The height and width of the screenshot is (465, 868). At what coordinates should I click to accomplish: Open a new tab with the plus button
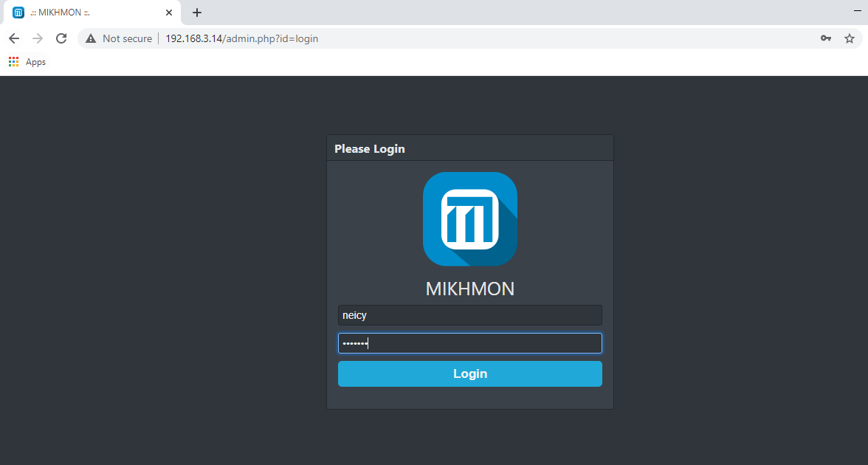[196, 12]
